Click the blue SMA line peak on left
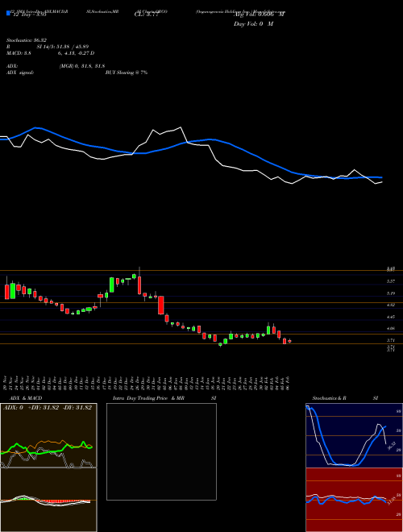 click(x=36, y=128)
